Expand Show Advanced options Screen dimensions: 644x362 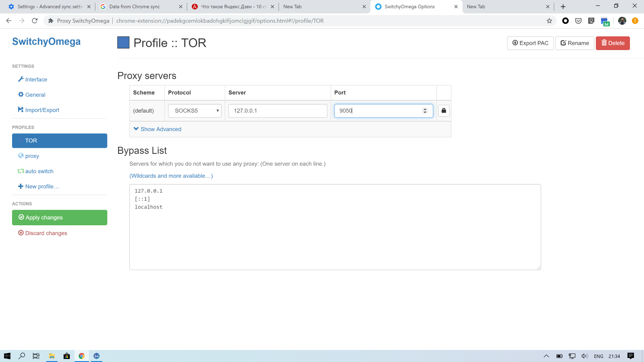coord(157,129)
